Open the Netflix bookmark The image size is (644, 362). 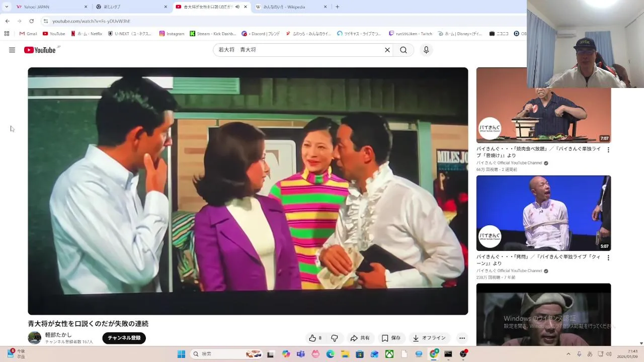coord(87,34)
